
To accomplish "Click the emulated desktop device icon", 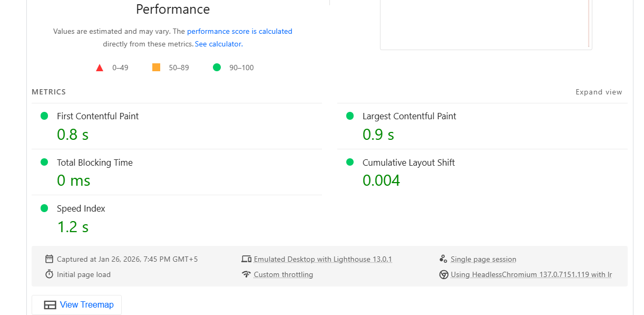I will (247, 259).
